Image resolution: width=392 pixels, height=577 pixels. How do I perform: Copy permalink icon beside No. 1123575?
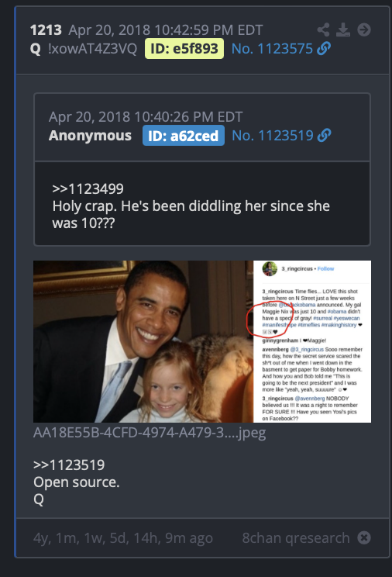point(324,49)
